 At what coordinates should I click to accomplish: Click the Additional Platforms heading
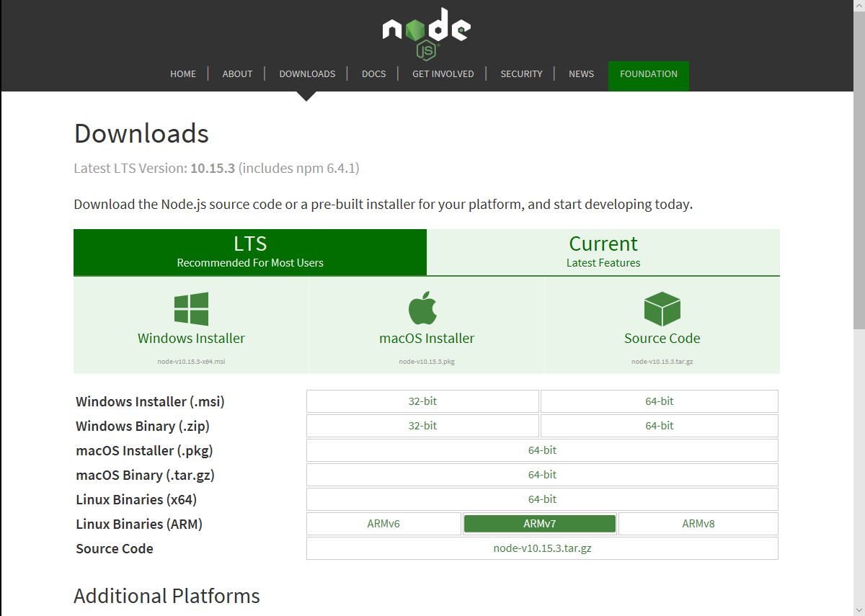coord(167,597)
